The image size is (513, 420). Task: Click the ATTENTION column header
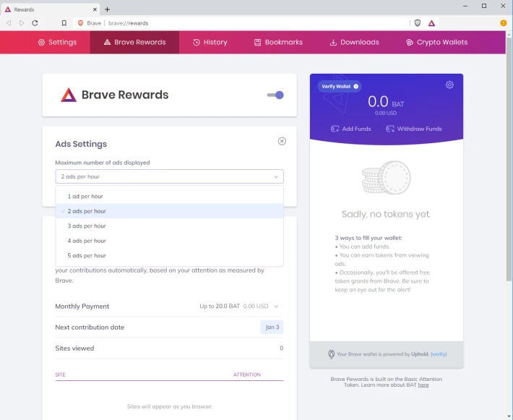pos(247,374)
